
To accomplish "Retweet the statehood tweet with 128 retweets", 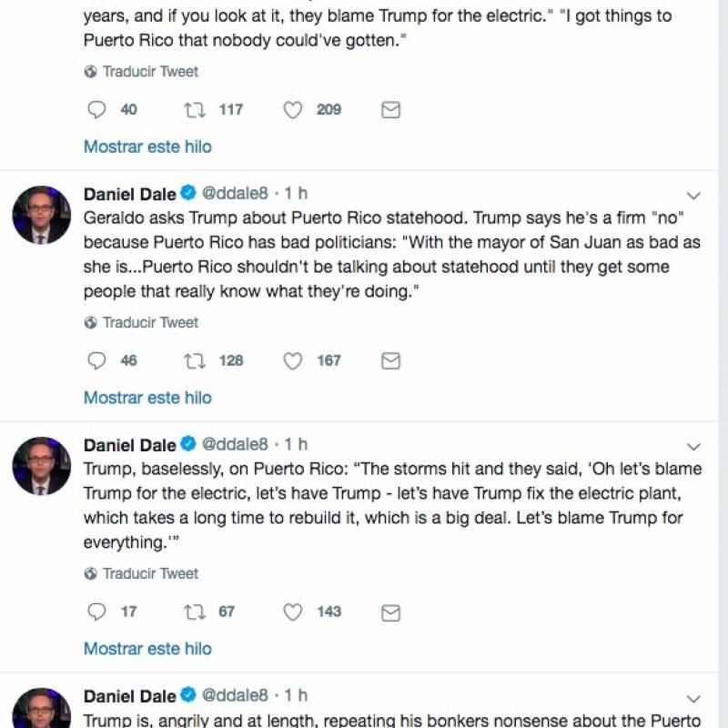I will 195,360.
